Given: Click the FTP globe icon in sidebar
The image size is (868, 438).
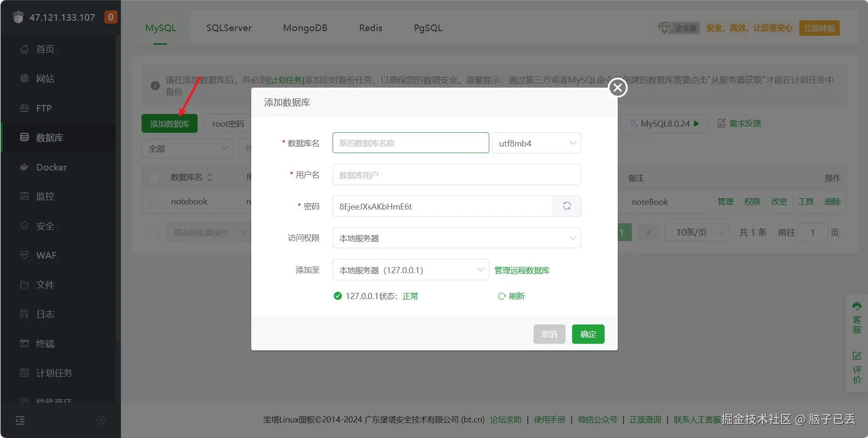Looking at the screenshot, I should (x=24, y=108).
